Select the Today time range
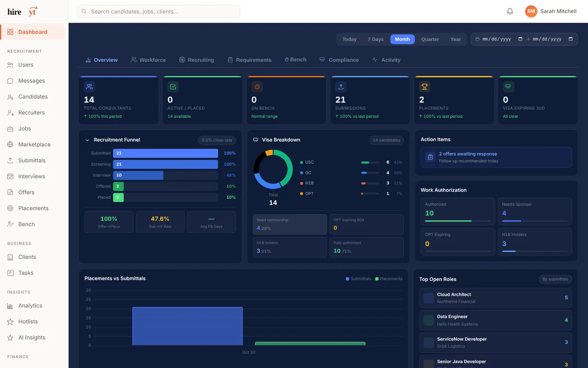 350,39
